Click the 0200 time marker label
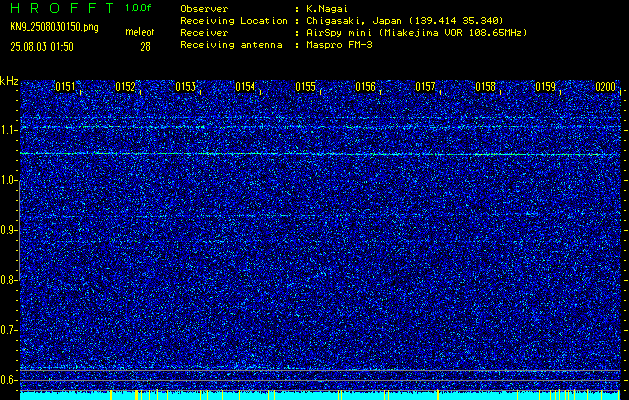This screenshot has height=400, width=629. [605, 87]
